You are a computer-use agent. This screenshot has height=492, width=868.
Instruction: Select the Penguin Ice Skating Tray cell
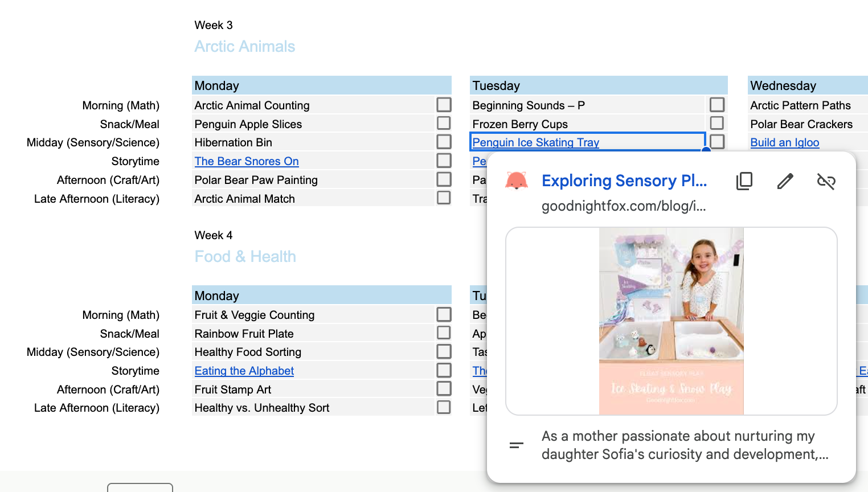point(644,142)
